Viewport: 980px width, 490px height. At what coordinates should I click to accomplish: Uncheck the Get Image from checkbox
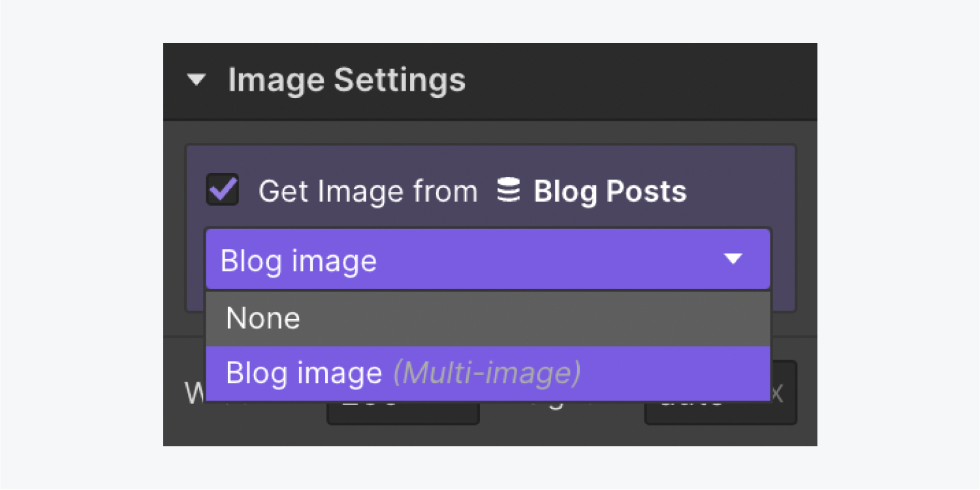point(223,190)
